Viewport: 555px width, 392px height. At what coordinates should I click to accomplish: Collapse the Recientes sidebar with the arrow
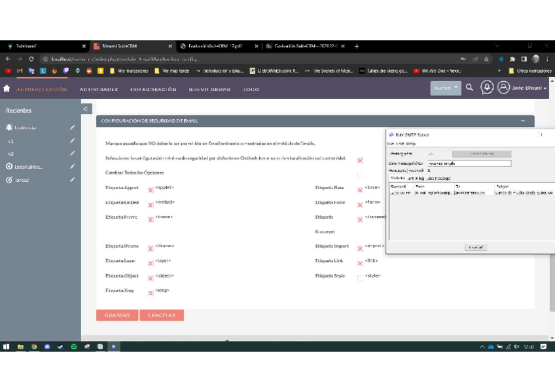86,109
